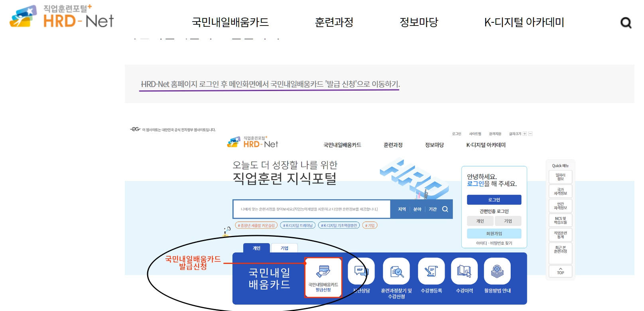This screenshot has height=311, width=644.
Task: Click the 국가 자격정보 Quick menu item
Action: (561, 191)
